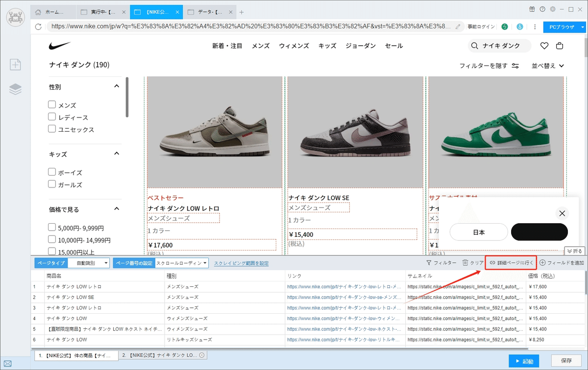Check the 10,000円- 14,999円 price checkbox
Image resolution: width=588 pixels, height=370 pixels.
[x=52, y=240]
